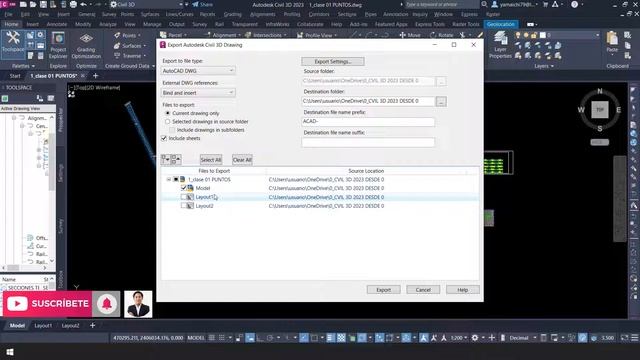Collapse the 1_clase 01 PUNTOS tree node

[x=169, y=180]
